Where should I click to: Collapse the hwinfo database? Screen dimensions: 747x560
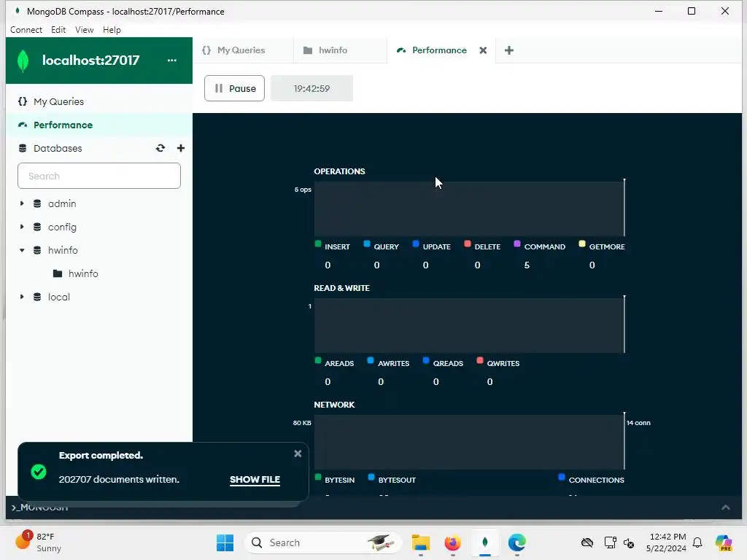22,250
